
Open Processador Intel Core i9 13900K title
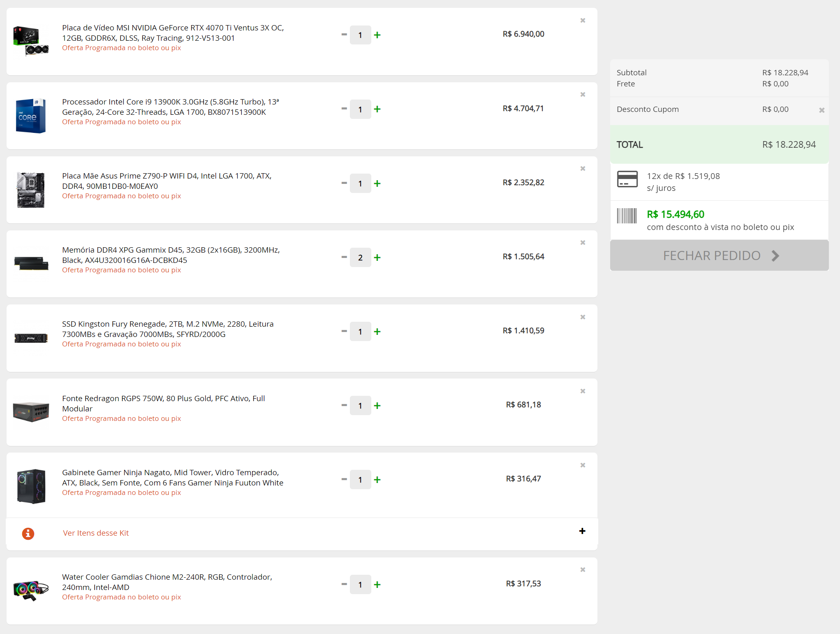[x=171, y=107]
